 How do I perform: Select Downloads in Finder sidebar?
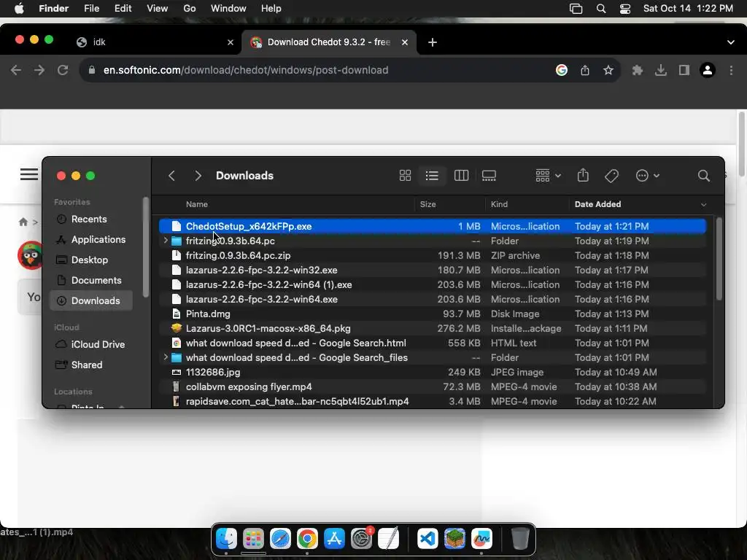[90, 301]
